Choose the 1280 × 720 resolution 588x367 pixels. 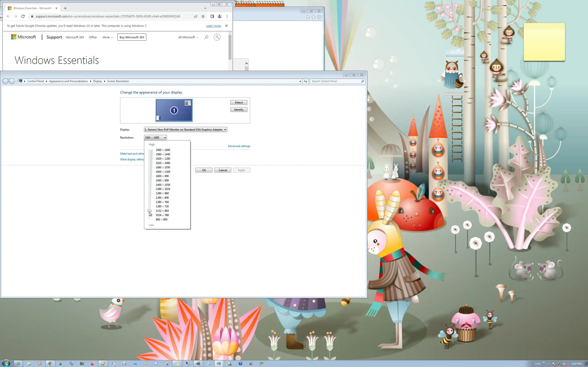162,206
